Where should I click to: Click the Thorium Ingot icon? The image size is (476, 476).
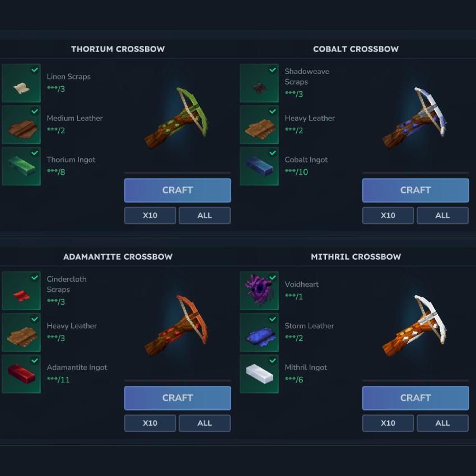pyautogui.click(x=21, y=166)
